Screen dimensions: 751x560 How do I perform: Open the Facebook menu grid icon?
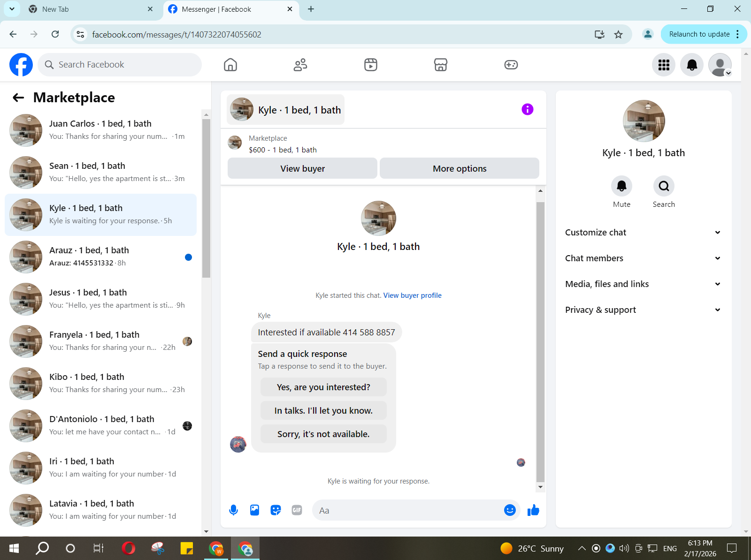point(664,65)
